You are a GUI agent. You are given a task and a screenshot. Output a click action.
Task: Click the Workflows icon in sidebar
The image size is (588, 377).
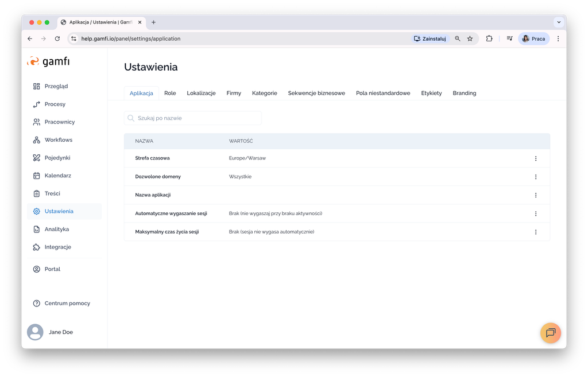37,140
